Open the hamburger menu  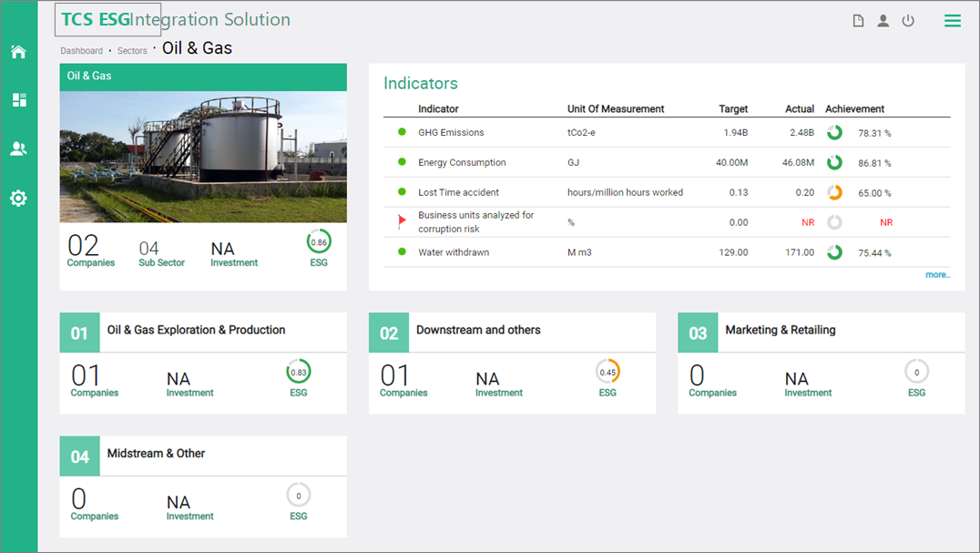(953, 21)
